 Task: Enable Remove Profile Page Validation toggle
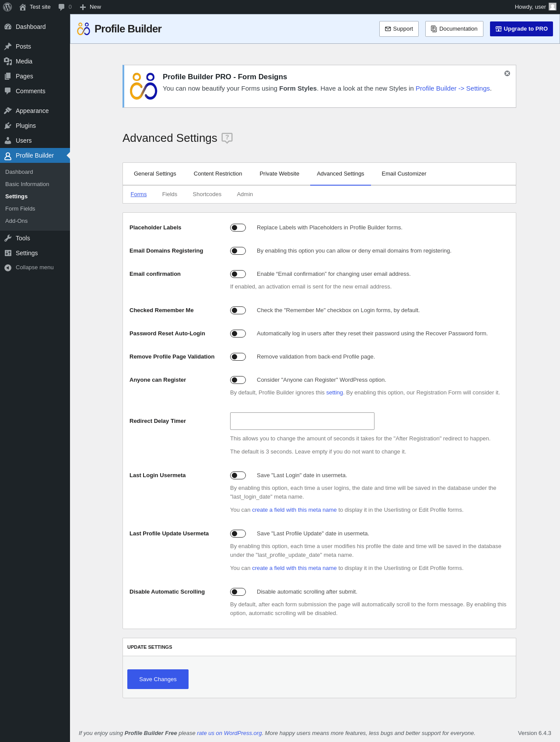238,357
